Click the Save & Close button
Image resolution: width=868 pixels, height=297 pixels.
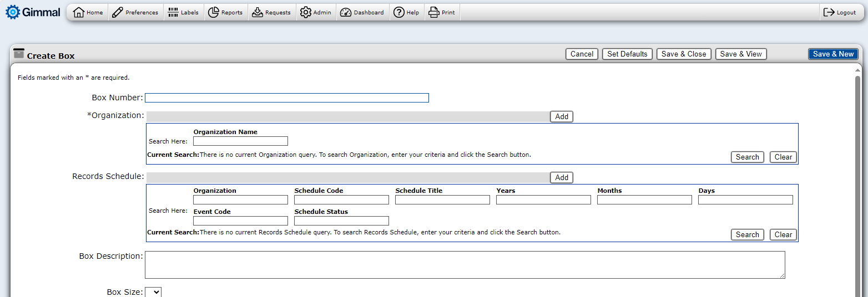point(684,54)
